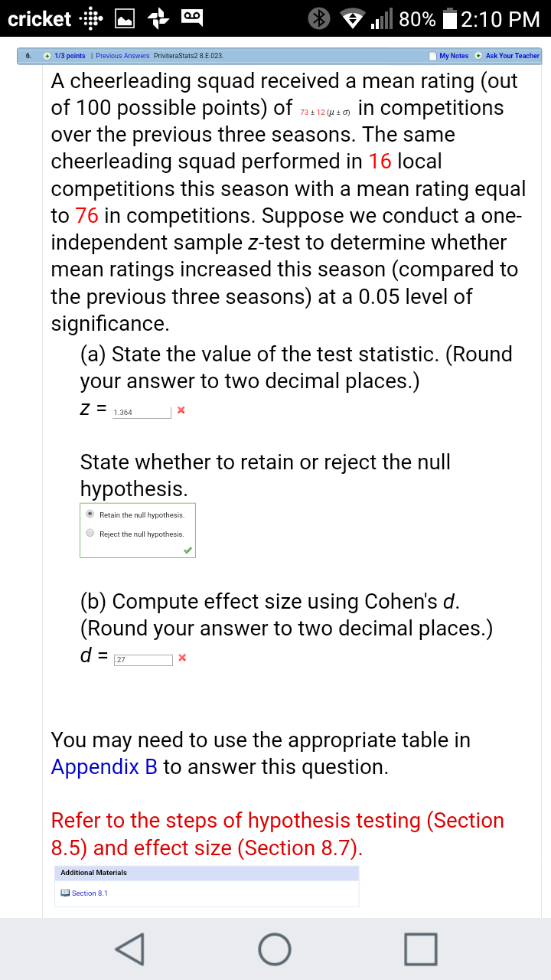
Task: Open the Previous Answers link
Action: (x=122, y=56)
